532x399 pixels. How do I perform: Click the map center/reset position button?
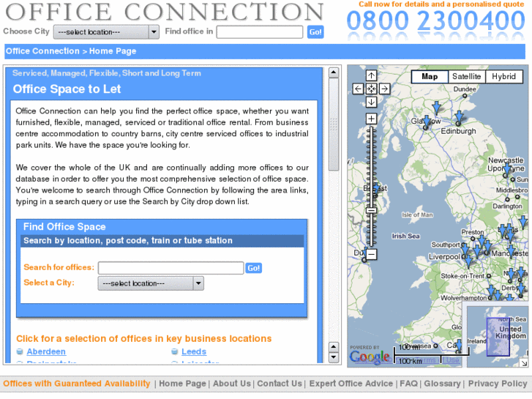click(371, 89)
